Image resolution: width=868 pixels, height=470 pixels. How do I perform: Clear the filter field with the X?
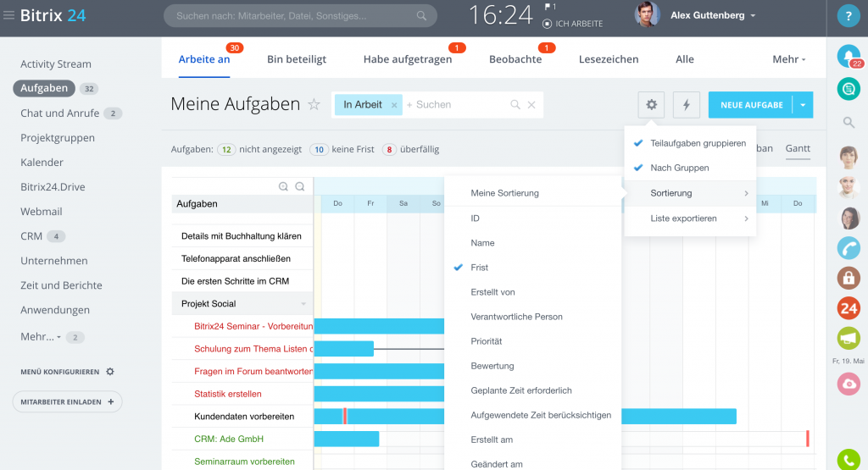tap(531, 104)
